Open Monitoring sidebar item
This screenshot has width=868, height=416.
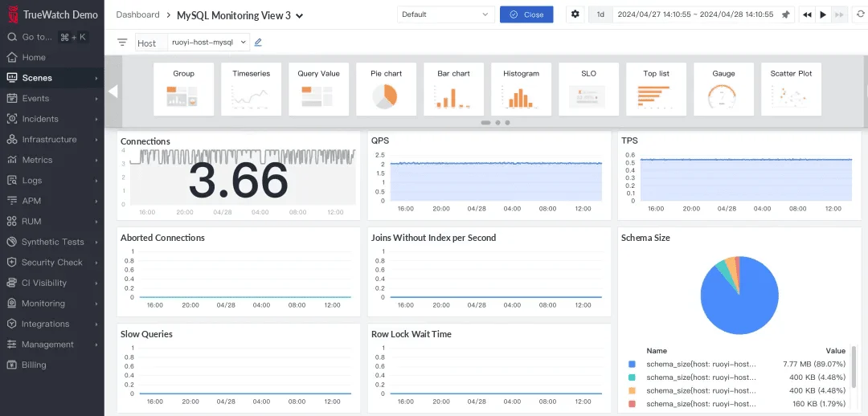52,303
